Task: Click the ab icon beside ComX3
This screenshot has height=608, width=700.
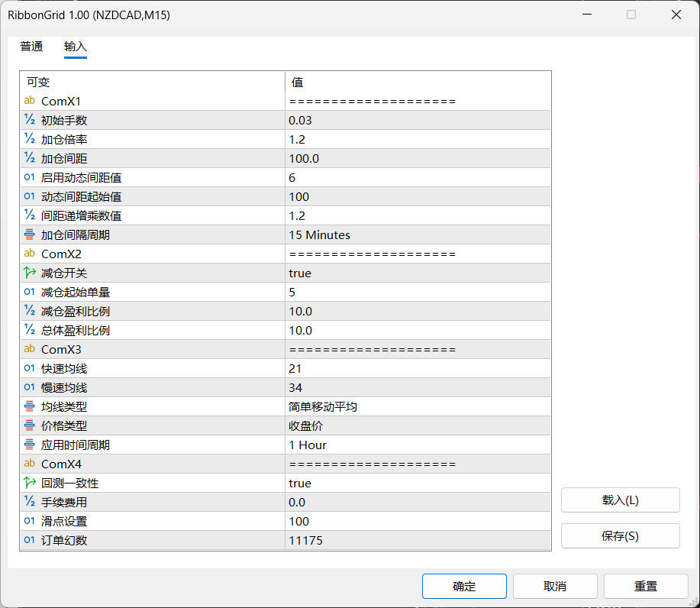Action: coord(30,349)
